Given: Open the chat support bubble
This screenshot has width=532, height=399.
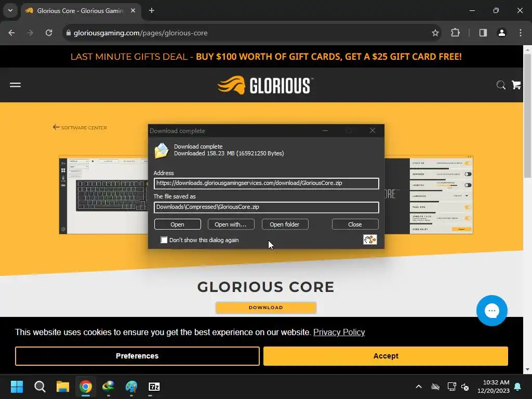Looking at the screenshot, I should [x=491, y=311].
